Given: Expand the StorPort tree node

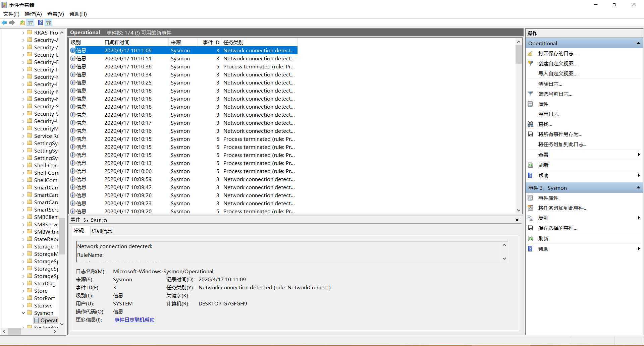Looking at the screenshot, I should (23, 298).
